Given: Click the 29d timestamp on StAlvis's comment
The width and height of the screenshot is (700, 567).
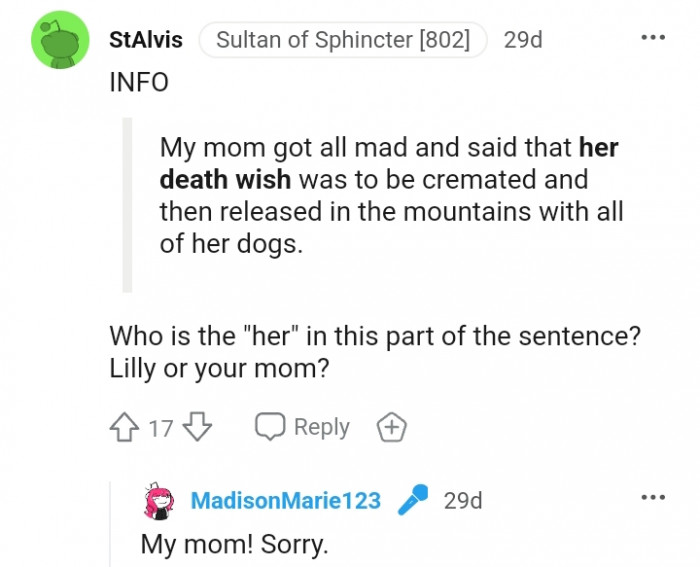Looking at the screenshot, I should tap(523, 41).
